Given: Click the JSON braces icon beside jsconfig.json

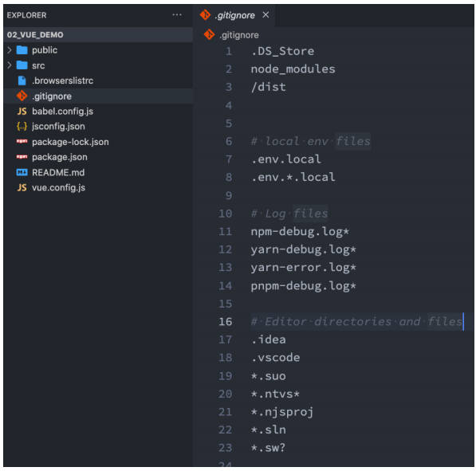Looking at the screenshot, I should pyautogui.click(x=22, y=127).
